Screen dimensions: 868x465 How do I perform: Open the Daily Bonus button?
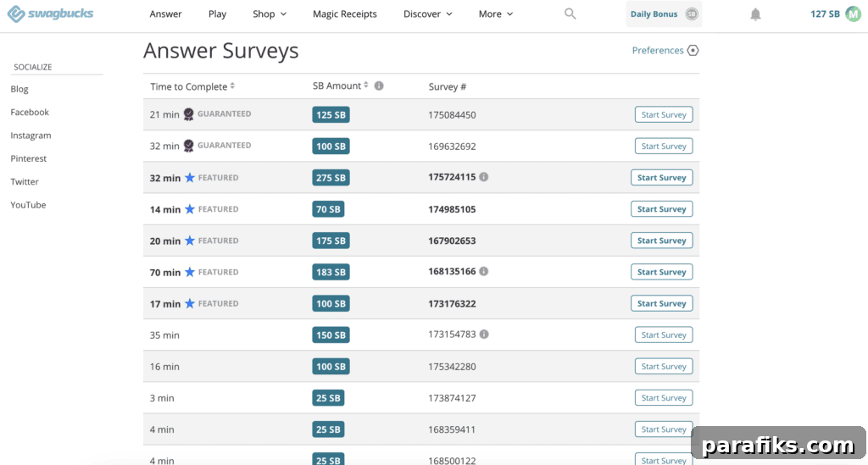(x=664, y=14)
